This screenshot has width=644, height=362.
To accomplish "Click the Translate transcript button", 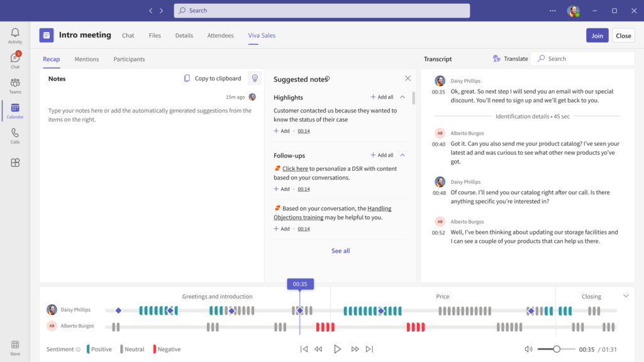I will [511, 58].
